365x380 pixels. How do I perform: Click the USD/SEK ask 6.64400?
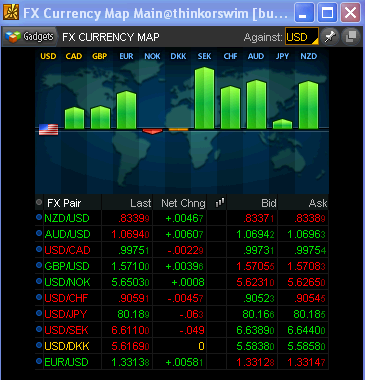pos(306,330)
